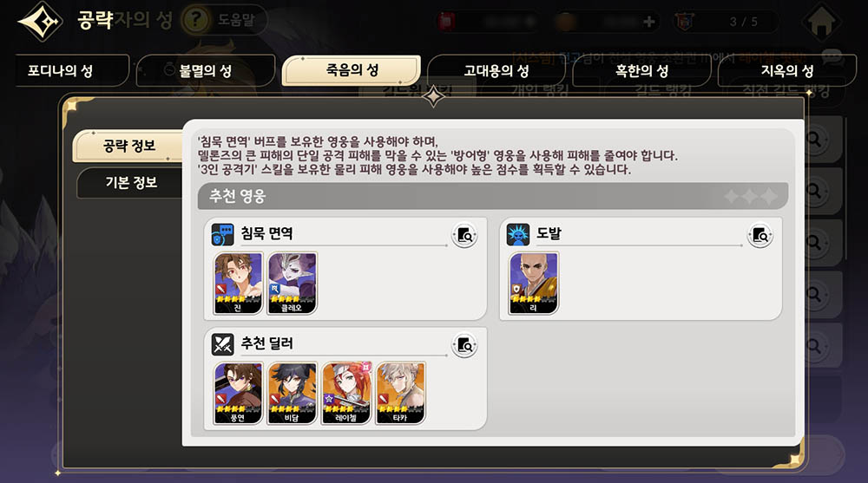The height and width of the screenshot is (483, 868).
Task: Select the 고대용의 성 tab
Action: click(x=496, y=71)
